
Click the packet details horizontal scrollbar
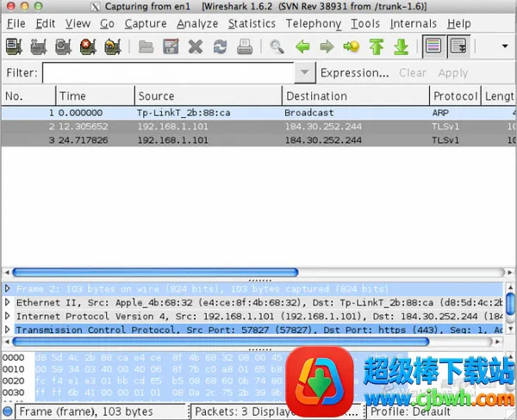point(221,342)
